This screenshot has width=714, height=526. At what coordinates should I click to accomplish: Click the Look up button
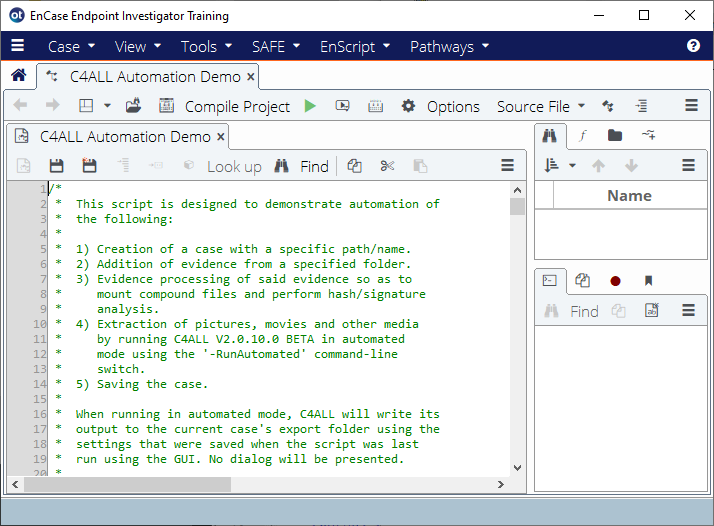coord(222,166)
